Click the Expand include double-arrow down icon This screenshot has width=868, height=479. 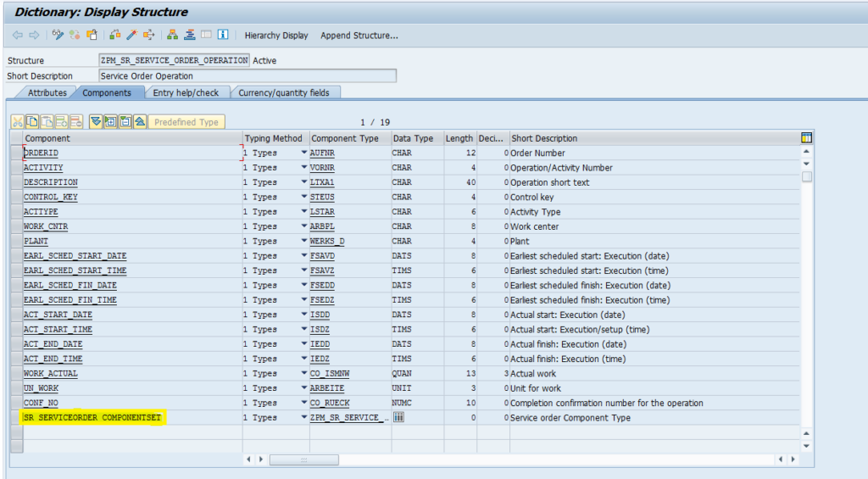96,122
